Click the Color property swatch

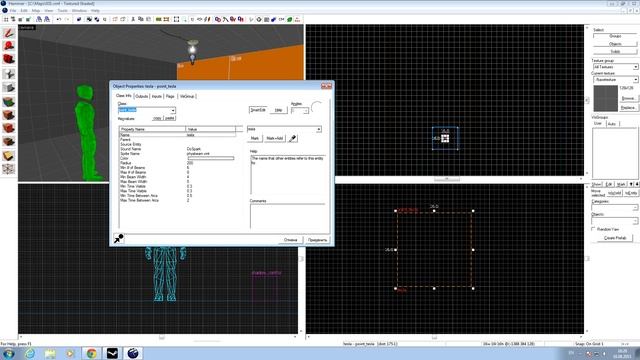click(x=211, y=158)
